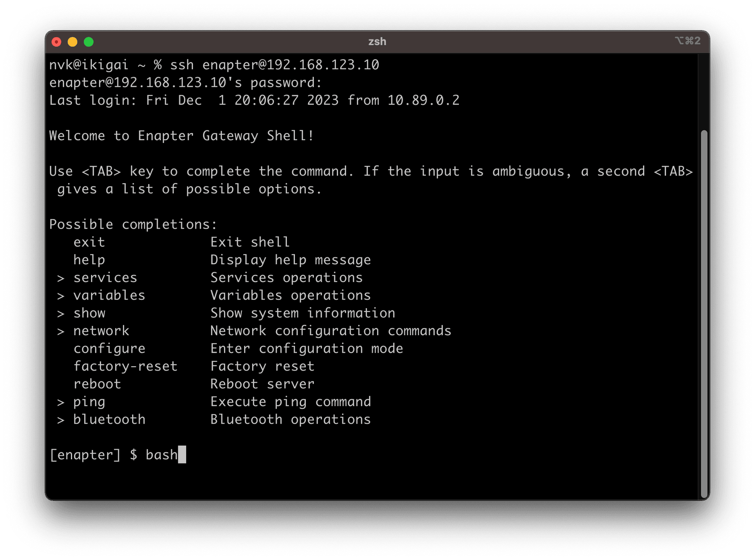Expand the ping command entry
Screen dimensions: 755x560
89,401
